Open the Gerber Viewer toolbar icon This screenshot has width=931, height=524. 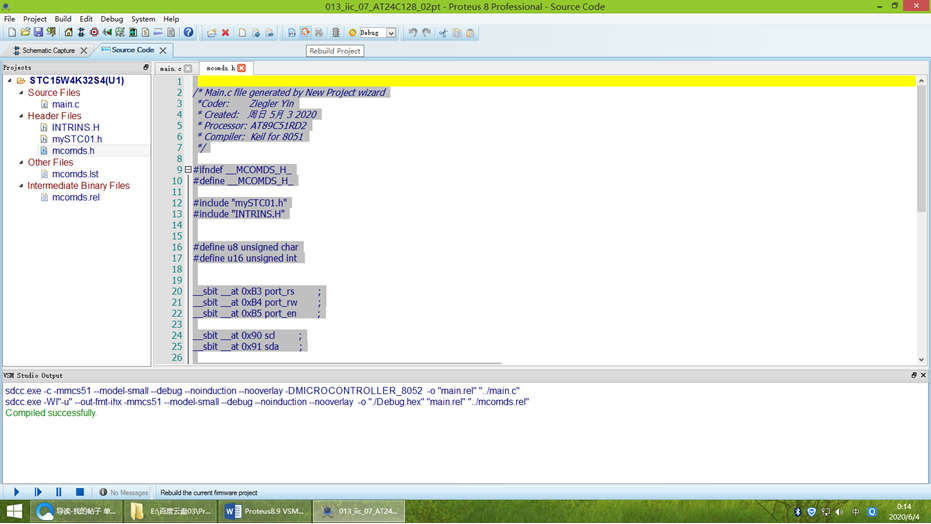120,33
